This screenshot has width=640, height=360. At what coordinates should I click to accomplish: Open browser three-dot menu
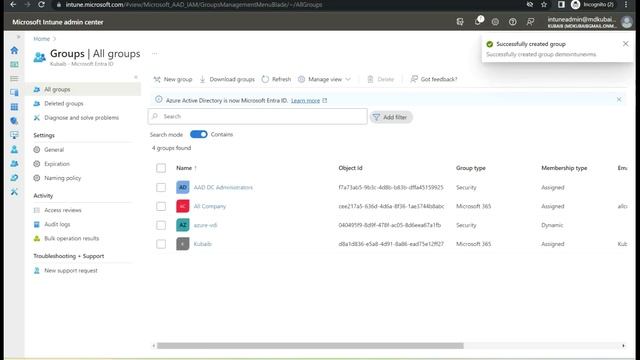[x=626, y=4]
